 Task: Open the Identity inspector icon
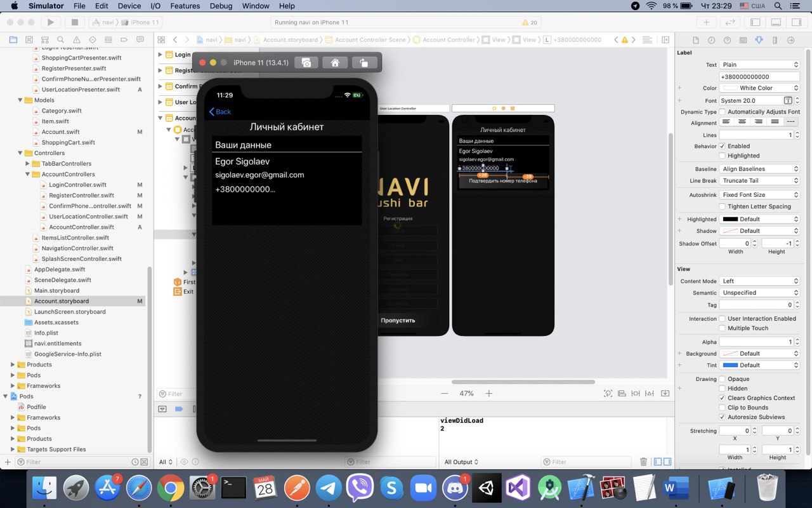click(743, 40)
